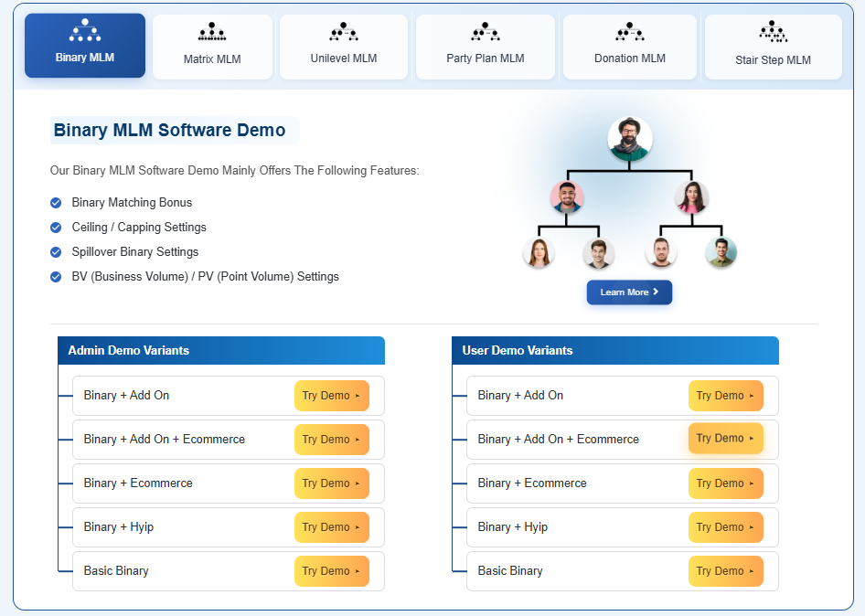
Task: Switch to the Matrix MLM tab
Action: [x=212, y=47]
